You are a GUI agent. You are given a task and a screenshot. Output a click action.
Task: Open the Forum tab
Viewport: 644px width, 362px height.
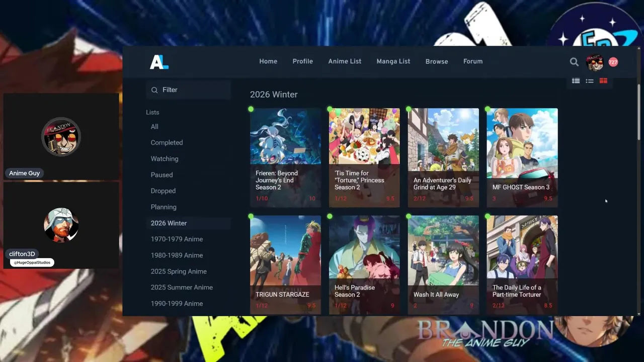(473, 61)
